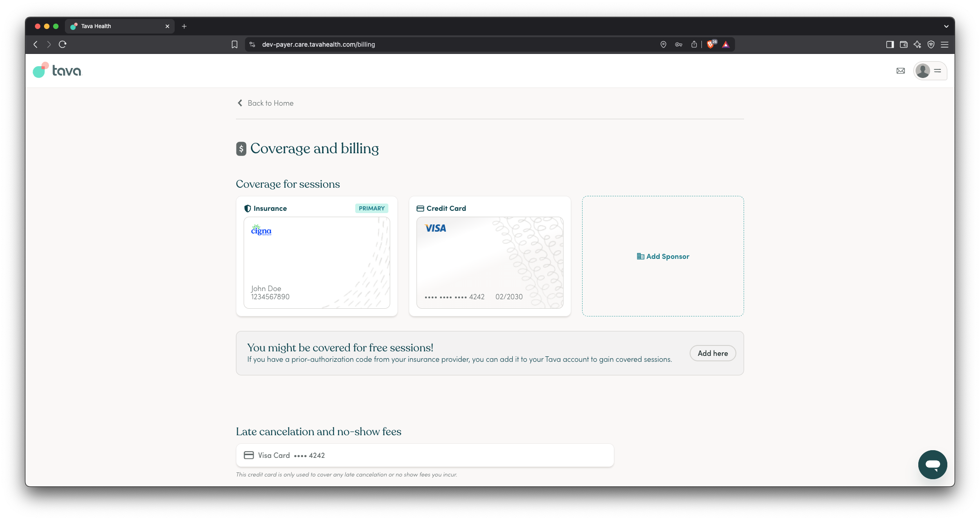Reload the page
Viewport: 980px width, 520px height.
tap(63, 44)
